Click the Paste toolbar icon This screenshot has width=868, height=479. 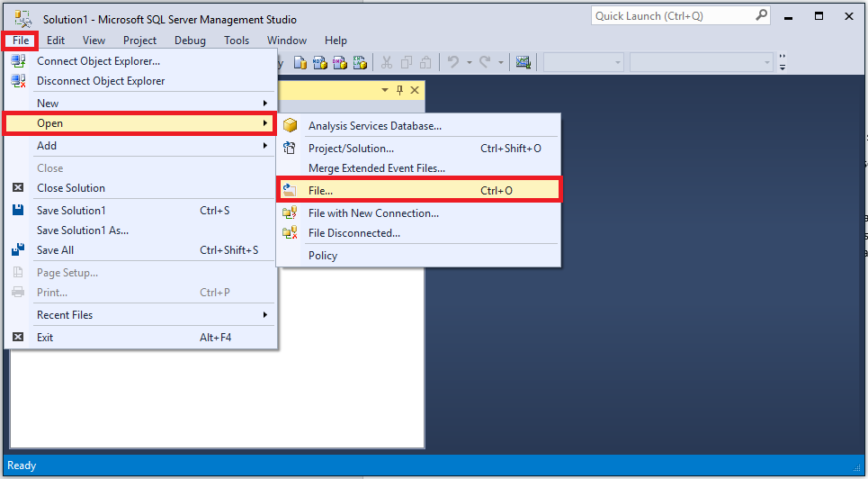425,63
